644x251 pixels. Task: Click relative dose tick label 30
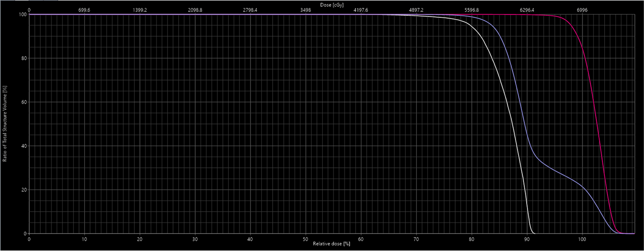[195, 239]
